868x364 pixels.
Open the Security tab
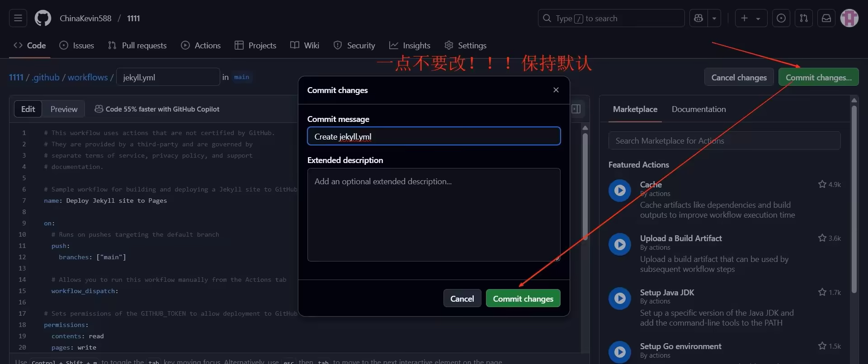coord(354,45)
